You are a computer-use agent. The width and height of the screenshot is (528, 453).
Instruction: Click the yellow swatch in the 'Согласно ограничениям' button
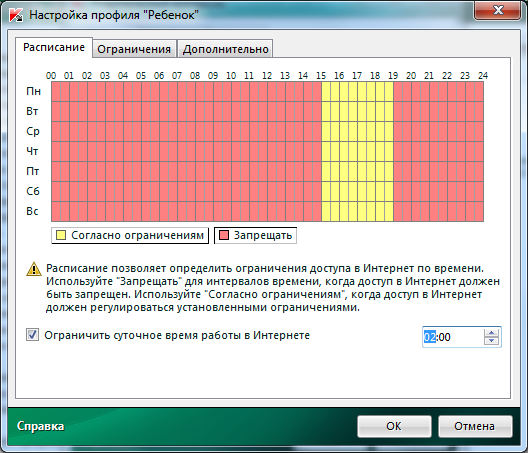(x=61, y=235)
